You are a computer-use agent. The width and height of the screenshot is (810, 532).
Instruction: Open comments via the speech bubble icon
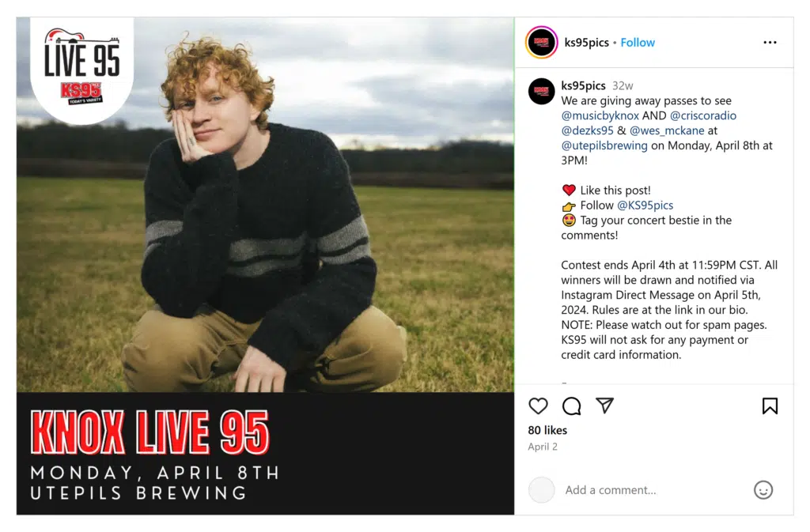[x=571, y=406]
